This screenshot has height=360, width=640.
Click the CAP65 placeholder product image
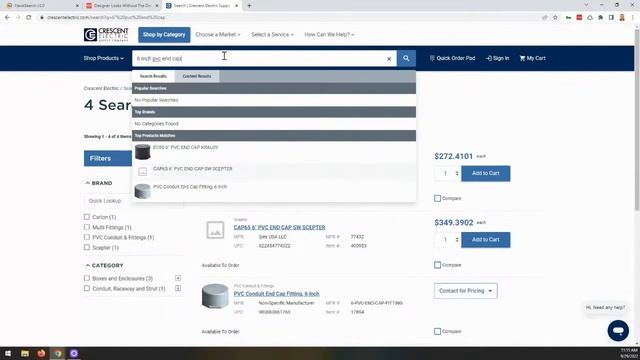pos(215,230)
